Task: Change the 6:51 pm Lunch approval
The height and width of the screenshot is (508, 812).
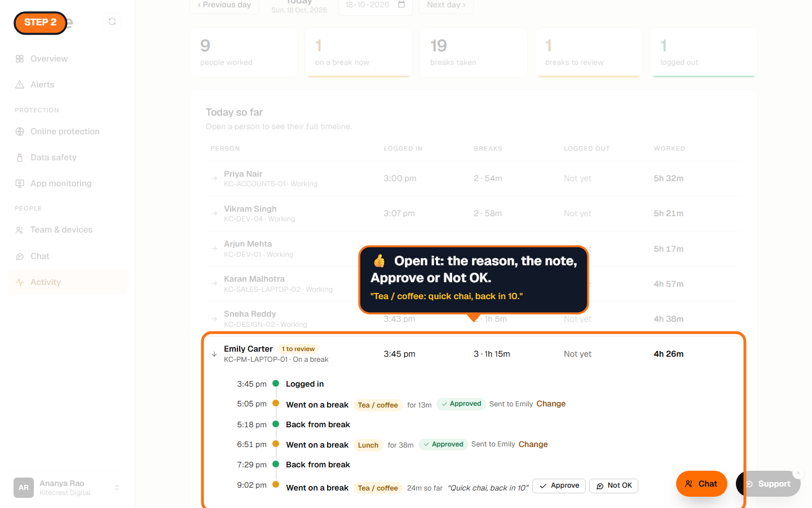Action: click(533, 444)
